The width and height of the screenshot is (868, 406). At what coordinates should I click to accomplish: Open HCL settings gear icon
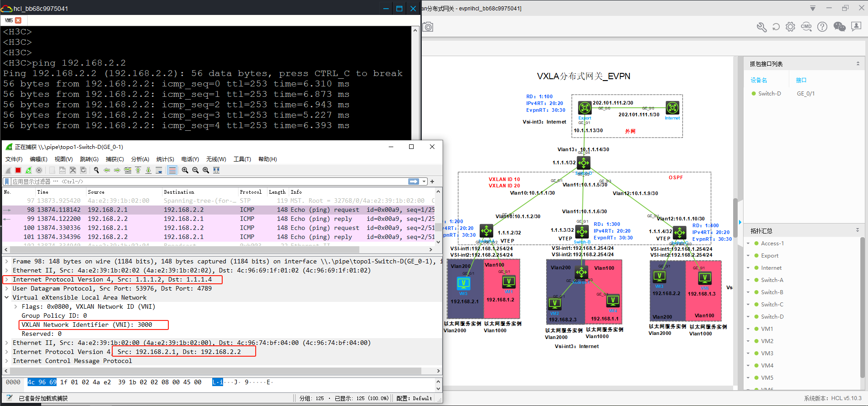pyautogui.click(x=790, y=27)
